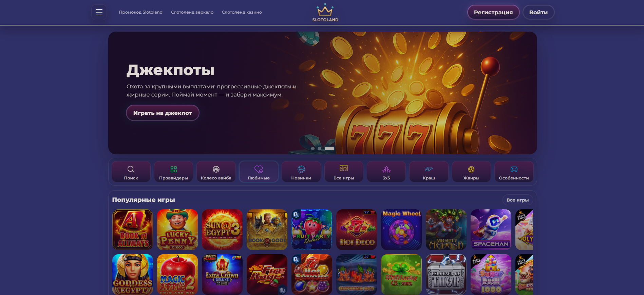Viewport: 644px width, 295px height.
Task: Open the Новинки new games tile
Action: click(301, 172)
